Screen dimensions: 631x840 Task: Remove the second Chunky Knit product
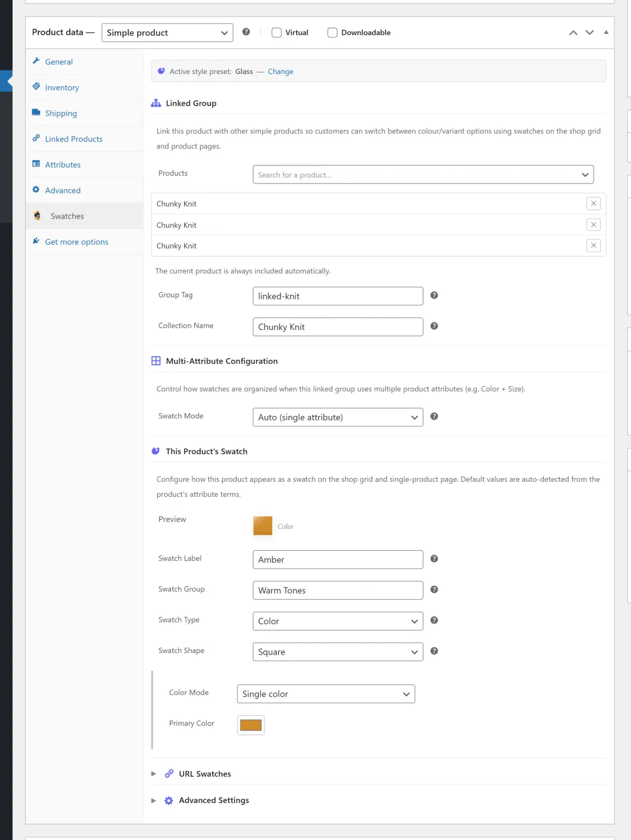594,224
